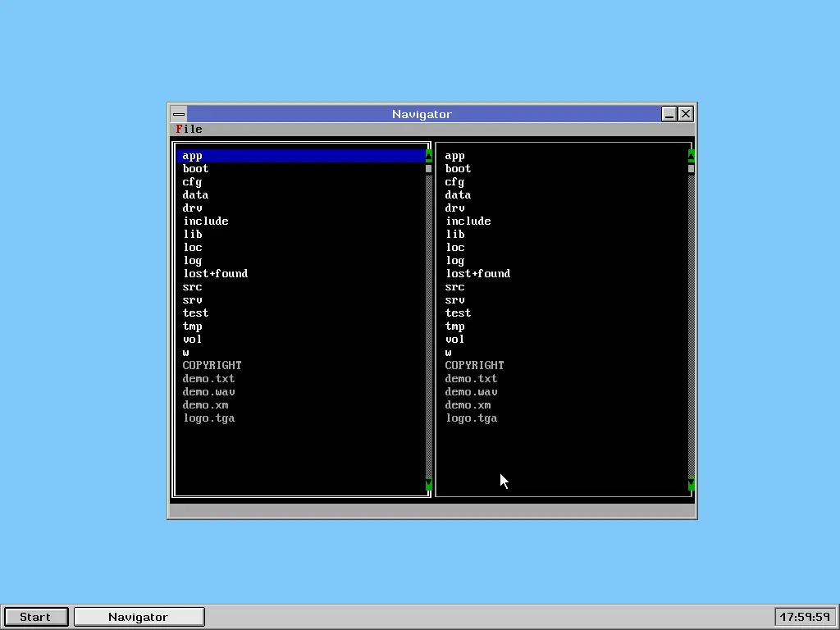Select the boot folder in the left pane
This screenshot has width=840, height=630.
195,169
